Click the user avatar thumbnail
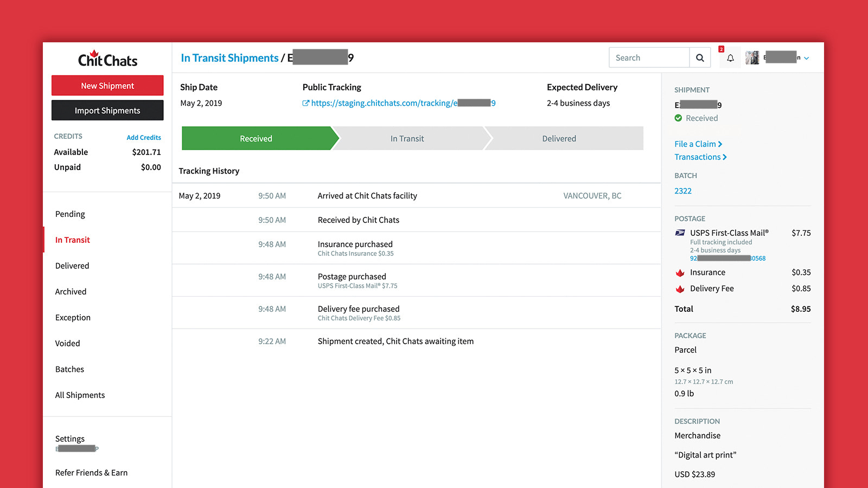 click(x=752, y=57)
